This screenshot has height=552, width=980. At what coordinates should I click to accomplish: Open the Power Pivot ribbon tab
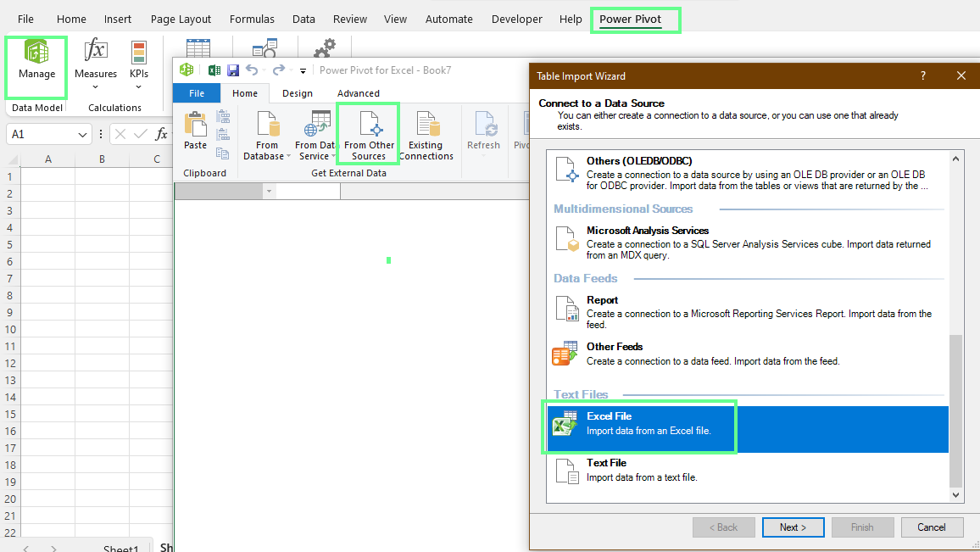point(635,19)
